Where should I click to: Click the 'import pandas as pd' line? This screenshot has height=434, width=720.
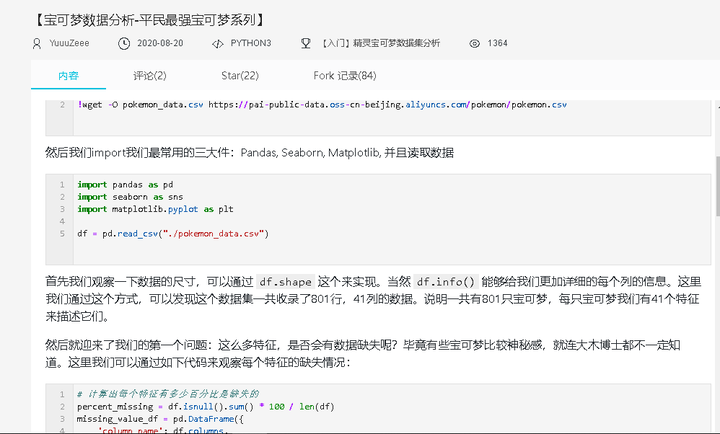point(125,185)
